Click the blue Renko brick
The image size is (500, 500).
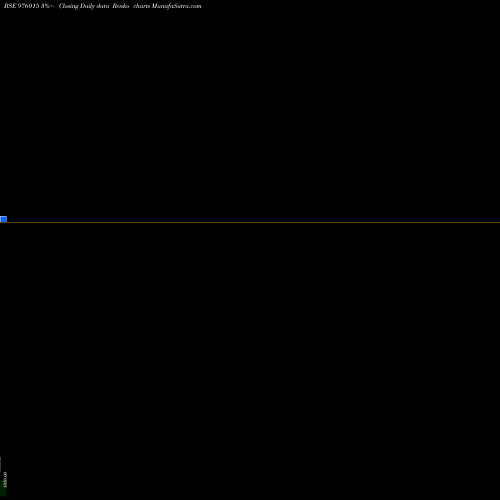(x=3, y=219)
